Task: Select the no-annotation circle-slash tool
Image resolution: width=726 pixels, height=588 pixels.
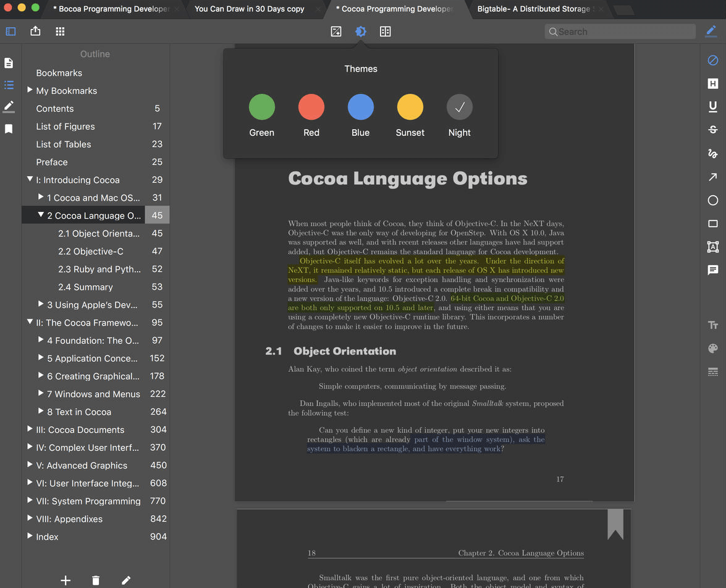Action: (x=713, y=60)
